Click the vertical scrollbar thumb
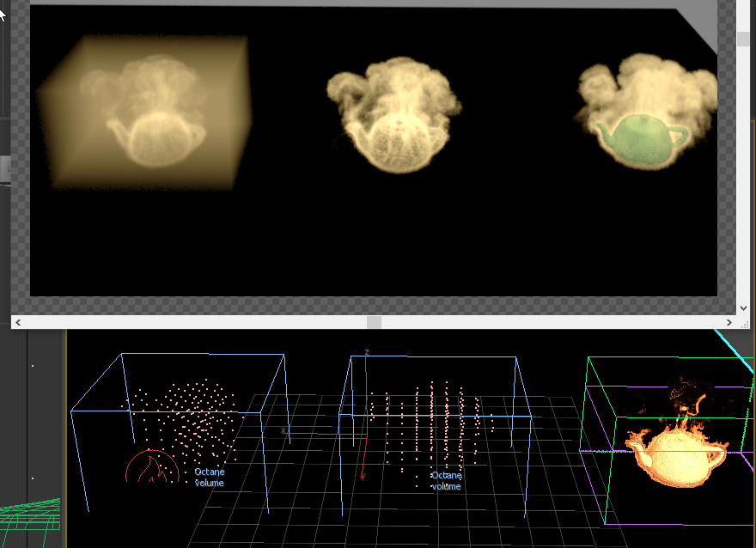Image resolution: width=756 pixels, height=548 pixels. click(x=743, y=39)
